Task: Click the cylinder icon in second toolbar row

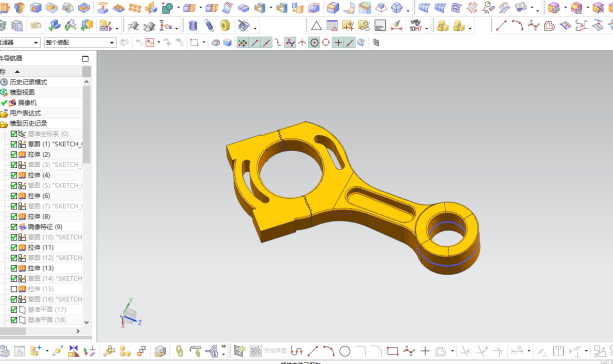Action: point(193,26)
